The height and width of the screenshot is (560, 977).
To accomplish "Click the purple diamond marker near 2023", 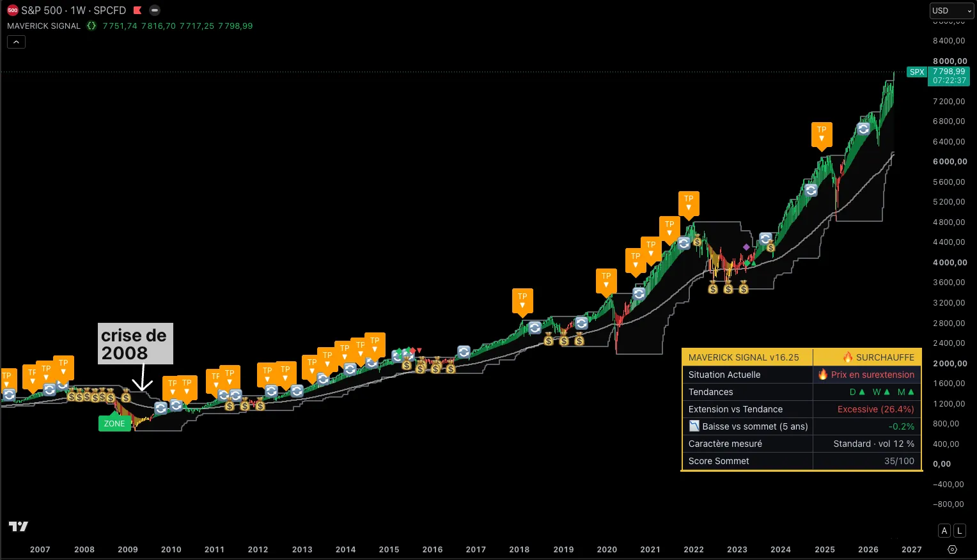I will point(746,247).
